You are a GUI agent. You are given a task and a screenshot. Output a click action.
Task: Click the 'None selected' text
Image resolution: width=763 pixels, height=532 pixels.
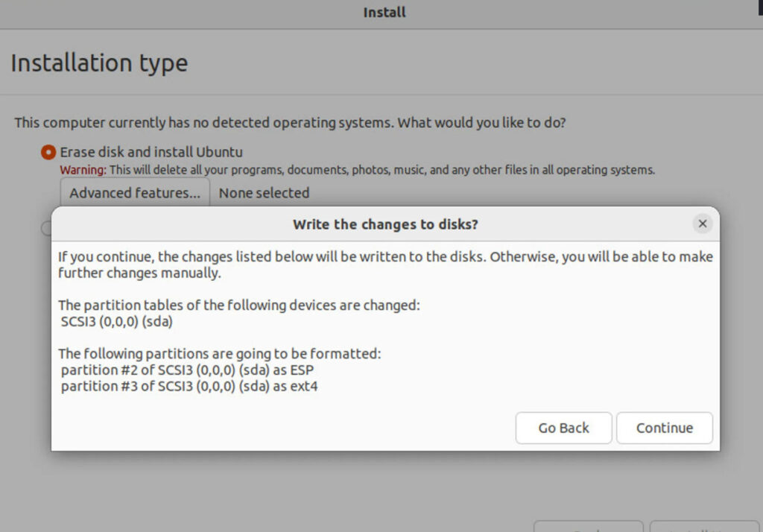pos(265,193)
